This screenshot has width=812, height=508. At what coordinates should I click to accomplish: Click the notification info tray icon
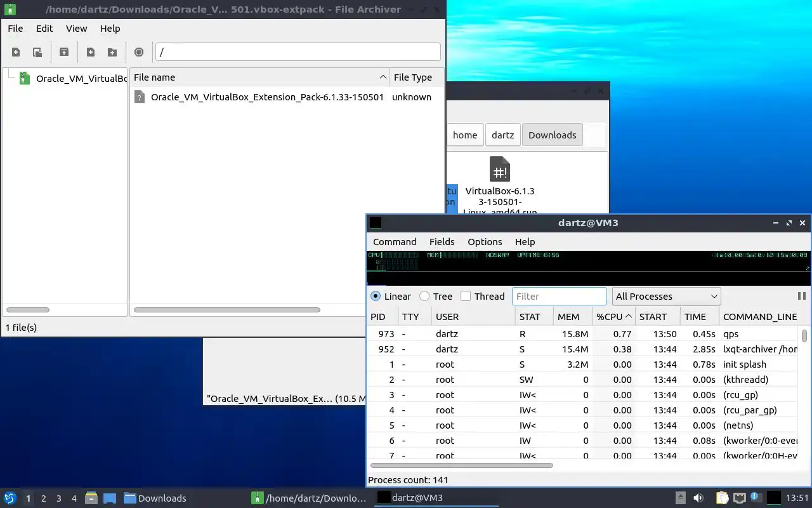[x=756, y=497]
